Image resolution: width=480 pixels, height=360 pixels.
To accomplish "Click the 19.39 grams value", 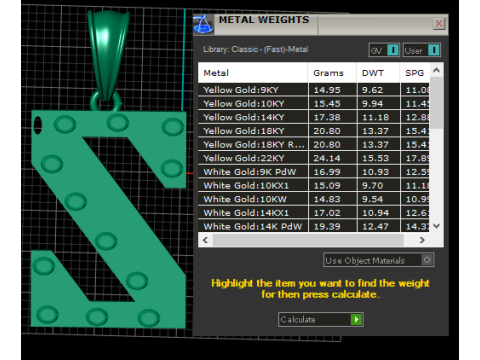I will (x=327, y=227).
